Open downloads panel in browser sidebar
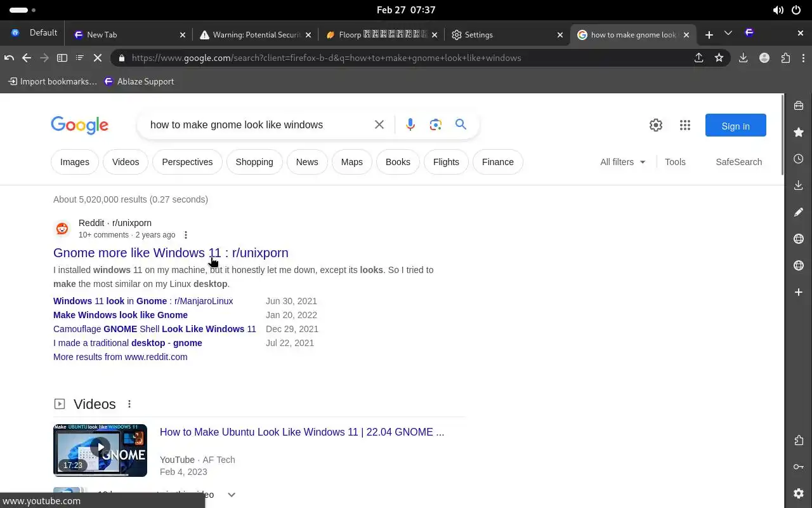This screenshot has height=508, width=812. tap(799, 185)
